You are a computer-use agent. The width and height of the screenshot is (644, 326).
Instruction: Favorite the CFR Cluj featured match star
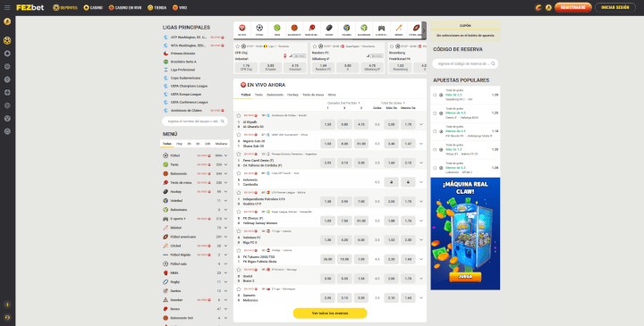pyautogui.click(x=237, y=46)
